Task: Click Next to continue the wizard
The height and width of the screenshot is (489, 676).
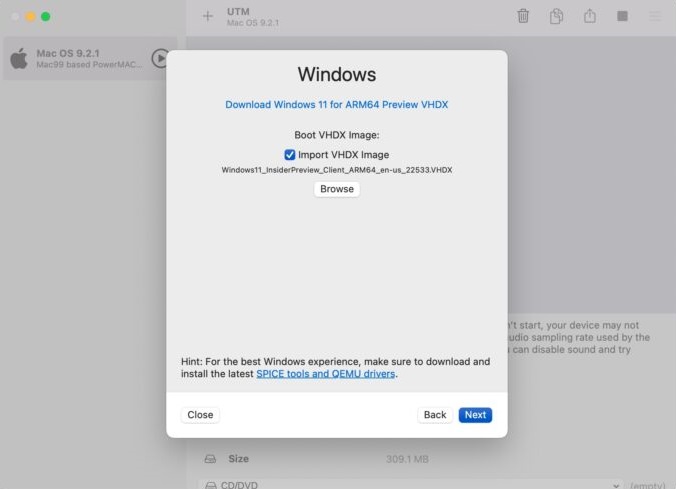Action: [x=475, y=415]
